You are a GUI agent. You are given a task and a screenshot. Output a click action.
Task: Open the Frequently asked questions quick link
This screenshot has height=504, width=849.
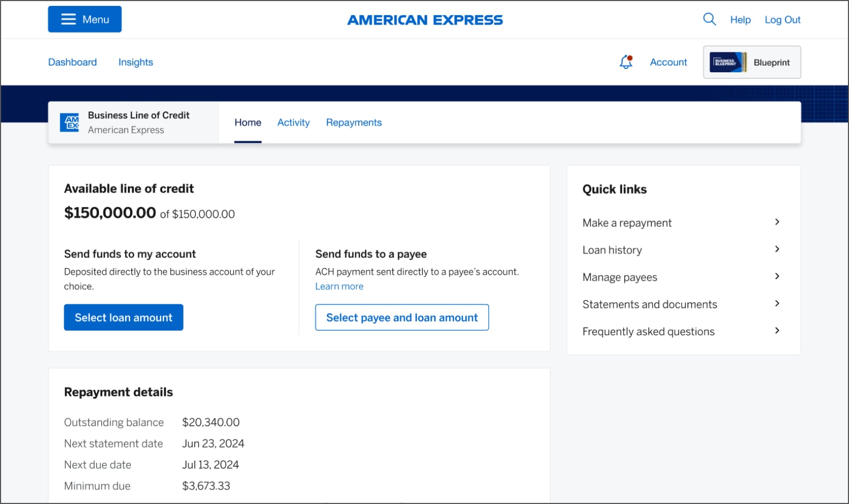(x=648, y=331)
